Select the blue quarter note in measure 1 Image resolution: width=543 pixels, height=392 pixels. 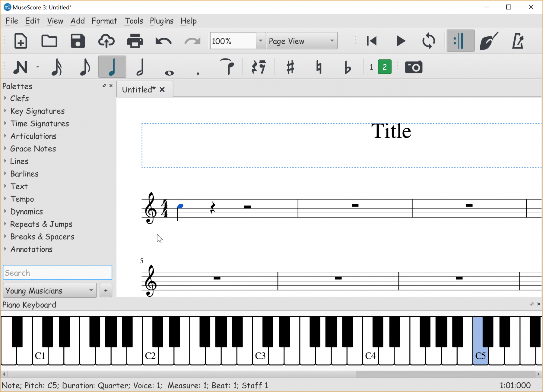click(180, 206)
